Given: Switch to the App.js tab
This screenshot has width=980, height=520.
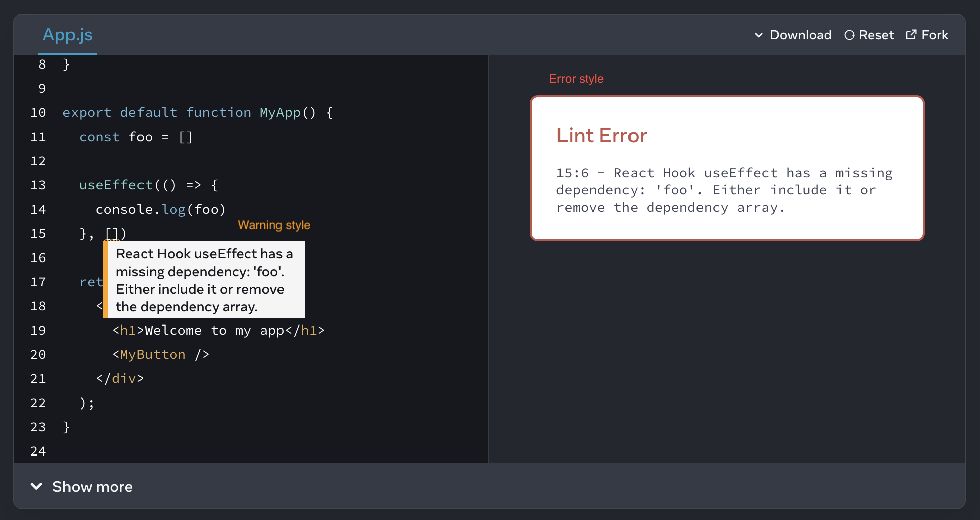Looking at the screenshot, I should click(x=67, y=35).
